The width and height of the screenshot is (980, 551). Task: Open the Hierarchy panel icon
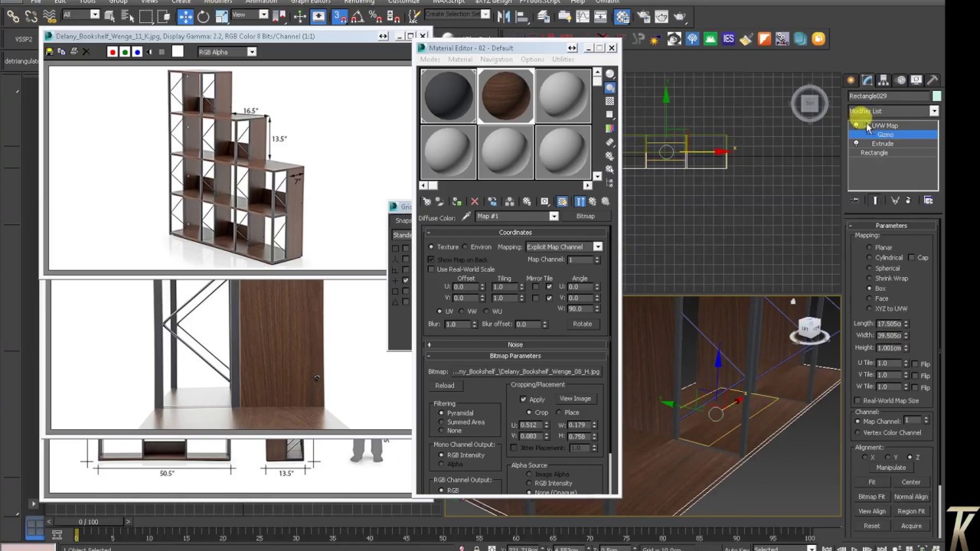[x=884, y=80]
